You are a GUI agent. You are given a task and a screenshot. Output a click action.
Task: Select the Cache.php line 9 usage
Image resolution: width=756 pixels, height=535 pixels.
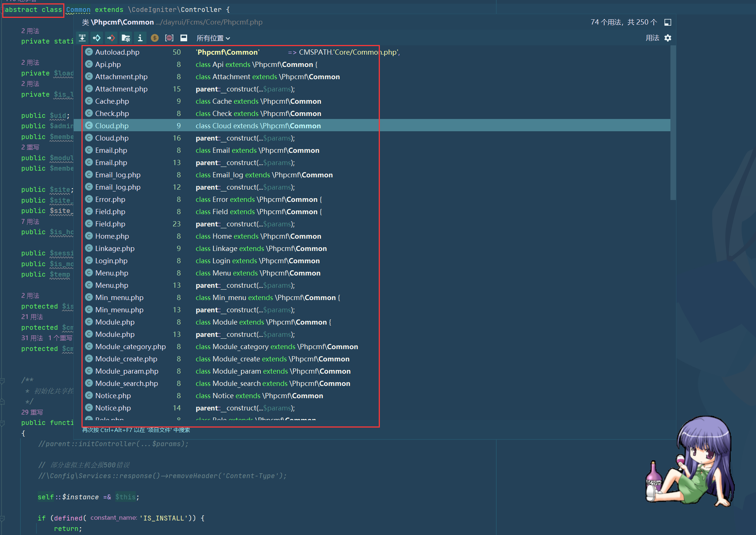[372, 101]
